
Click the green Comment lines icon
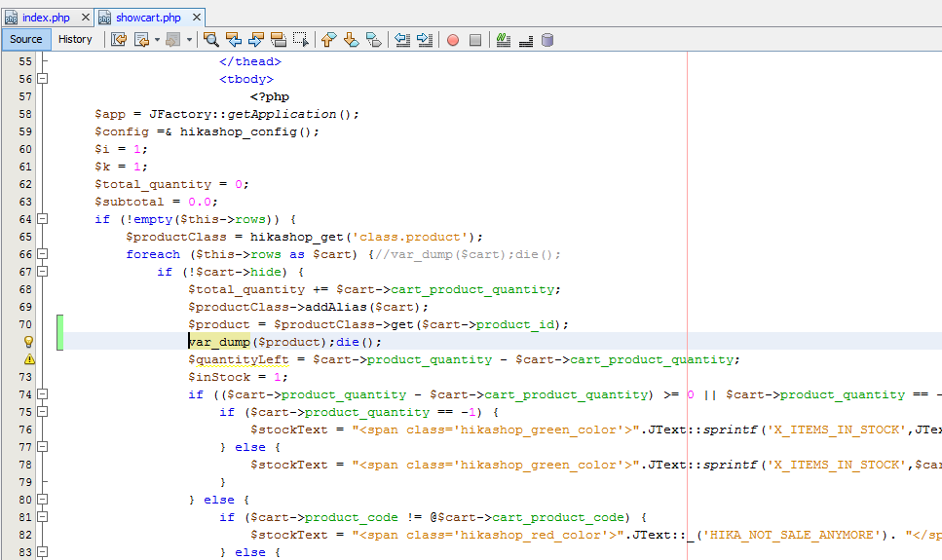504,40
